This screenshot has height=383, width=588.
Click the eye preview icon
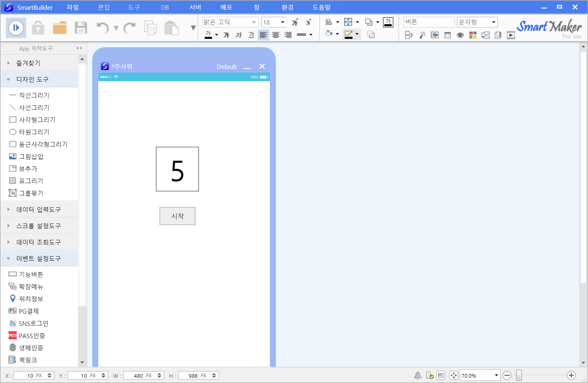(460, 35)
